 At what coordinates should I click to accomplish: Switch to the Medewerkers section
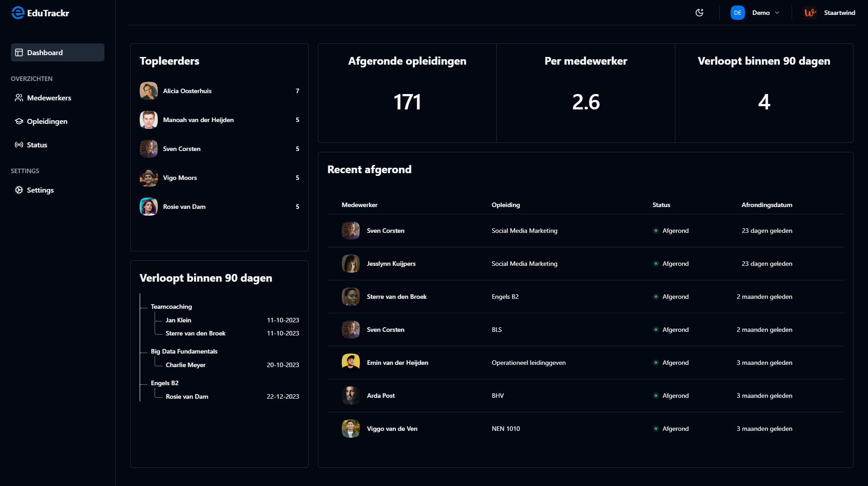pos(49,98)
